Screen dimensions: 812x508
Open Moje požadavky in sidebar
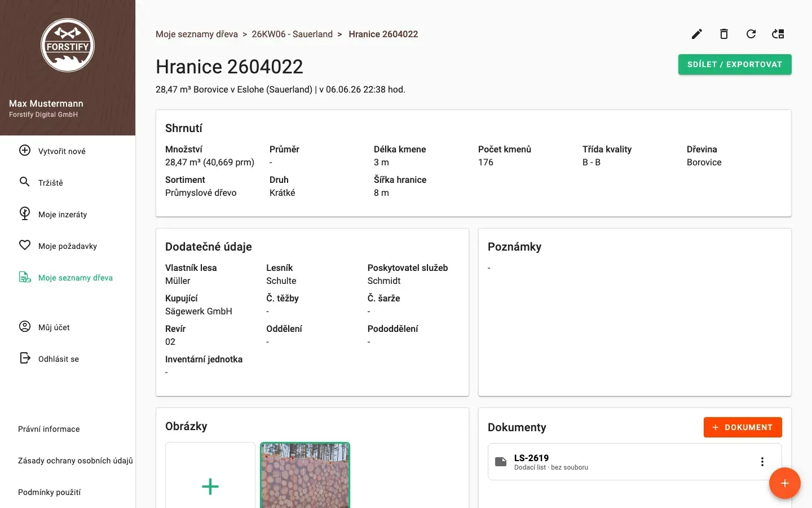[68, 246]
